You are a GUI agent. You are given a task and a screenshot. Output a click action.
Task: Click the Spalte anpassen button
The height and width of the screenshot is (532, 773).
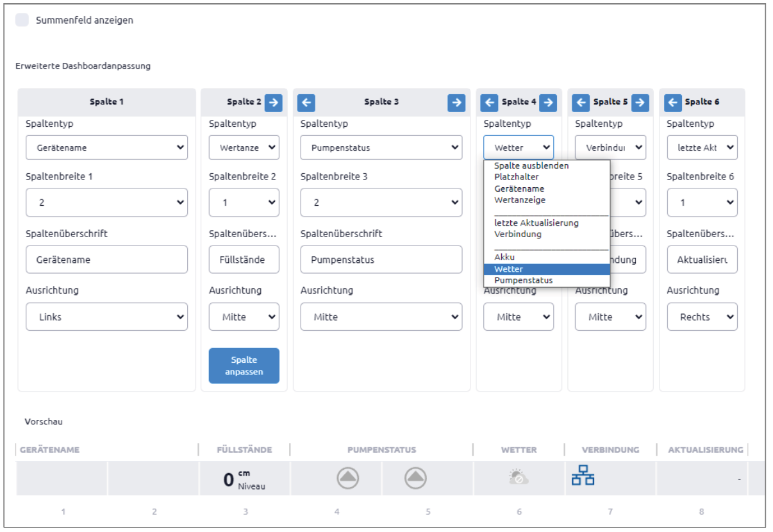pyautogui.click(x=244, y=365)
